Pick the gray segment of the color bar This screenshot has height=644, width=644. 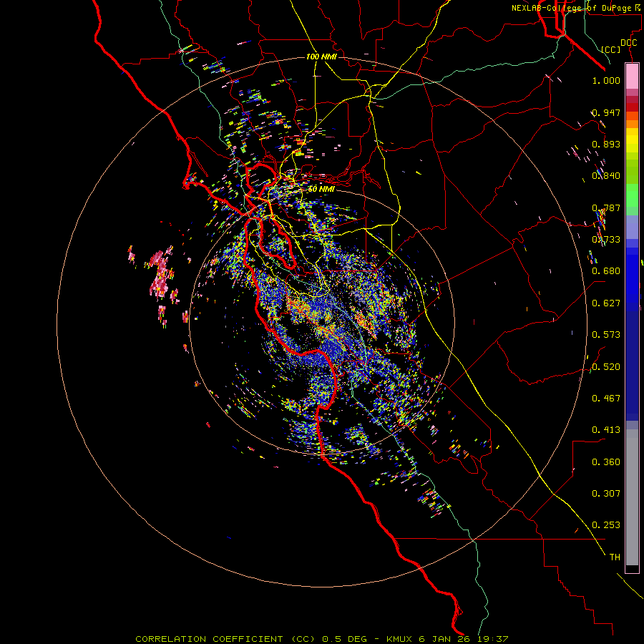click(632, 497)
